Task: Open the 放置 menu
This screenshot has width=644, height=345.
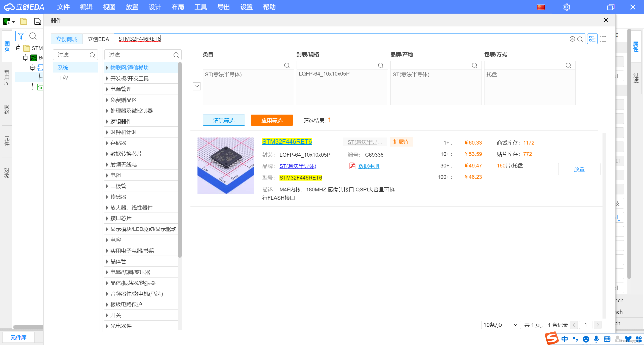Action: (132, 7)
